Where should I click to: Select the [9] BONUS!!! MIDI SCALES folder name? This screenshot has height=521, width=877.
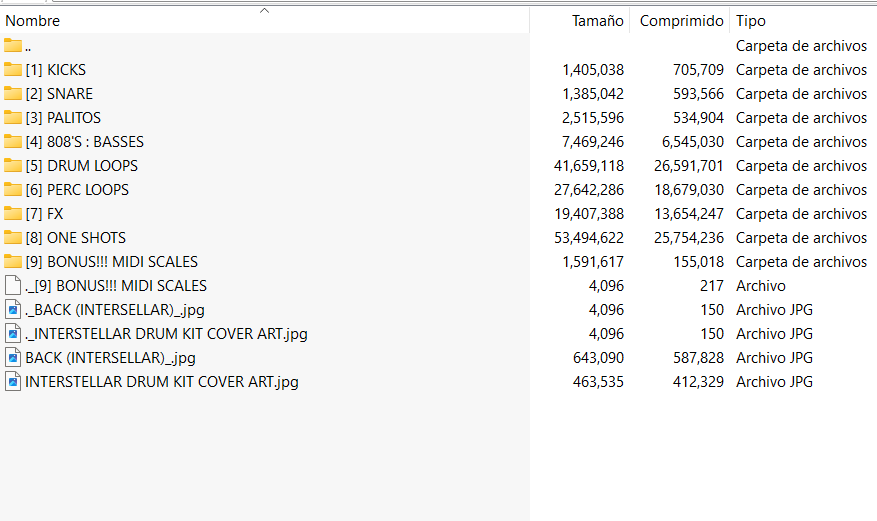[112, 262]
